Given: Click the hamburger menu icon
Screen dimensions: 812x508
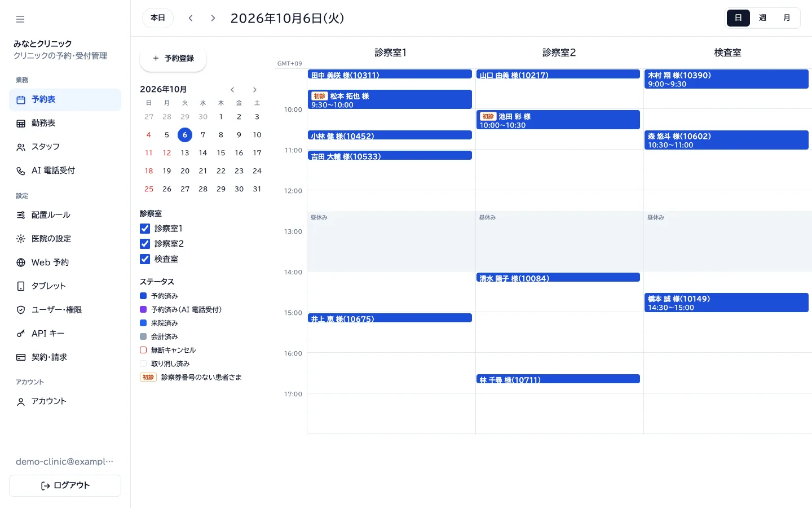Looking at the screenshot, I should coord(20,19).
